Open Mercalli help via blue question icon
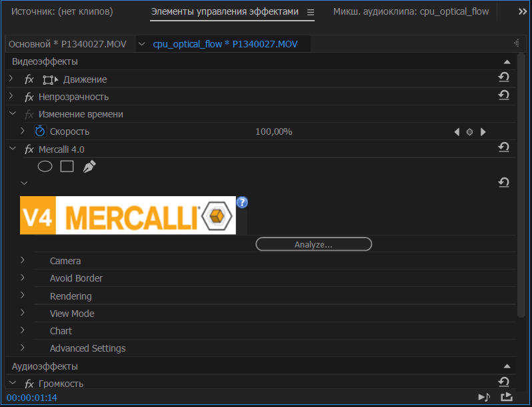 [x=242, y=202]
